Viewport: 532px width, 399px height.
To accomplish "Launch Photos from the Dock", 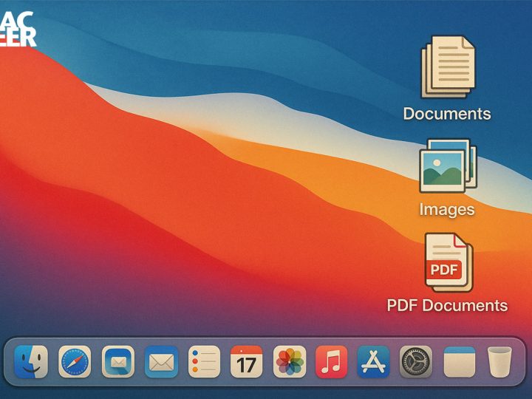I will [290, 361].
